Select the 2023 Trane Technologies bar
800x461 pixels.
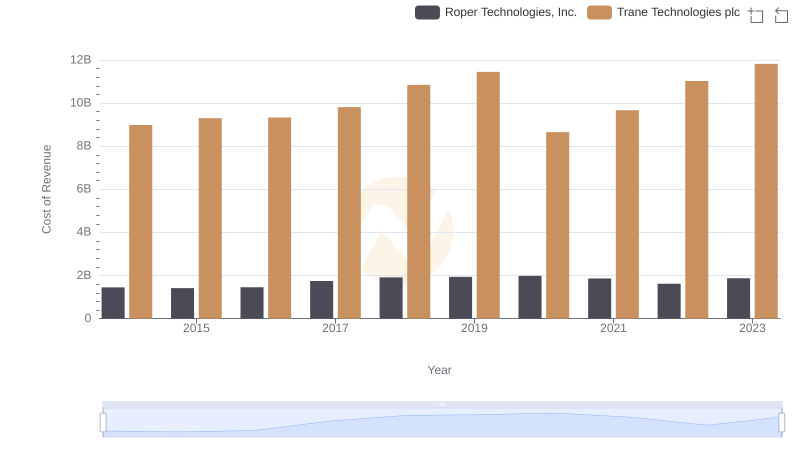point(766,191)
